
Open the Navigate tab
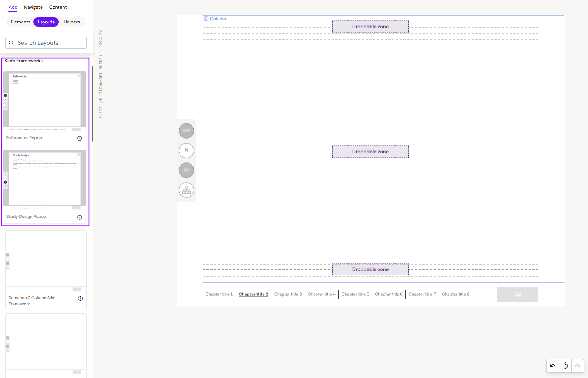[33, 7]
